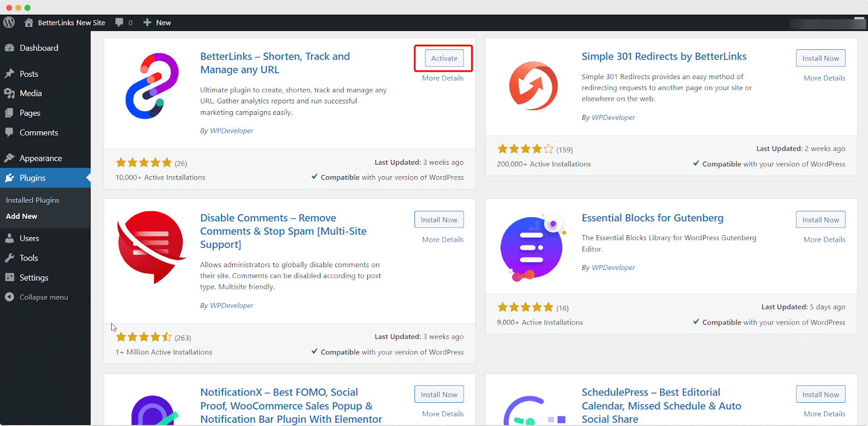The width and height of the screenshot is (868, 426).
Task: Click the Settings sliders icon
Action: [x=9, y=277]
